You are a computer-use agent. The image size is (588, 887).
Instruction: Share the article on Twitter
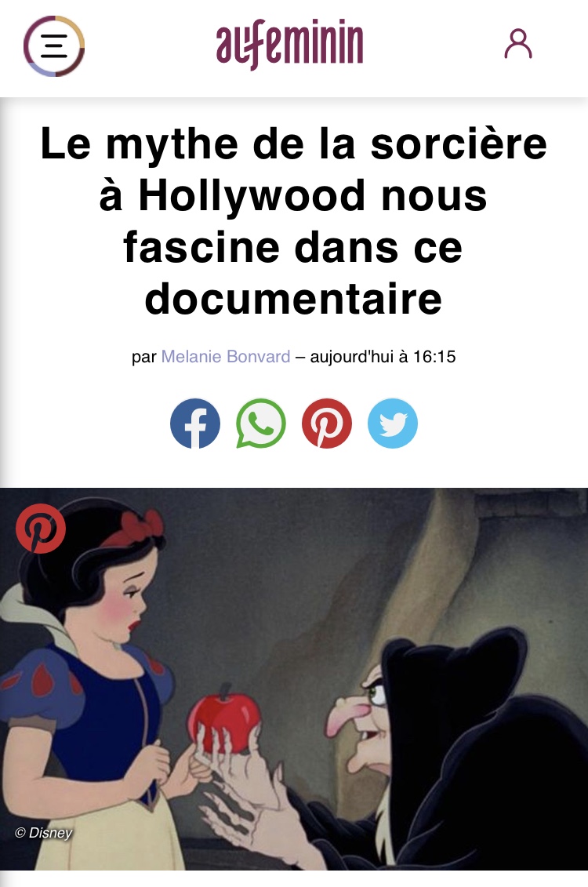(x=392, y=424)
